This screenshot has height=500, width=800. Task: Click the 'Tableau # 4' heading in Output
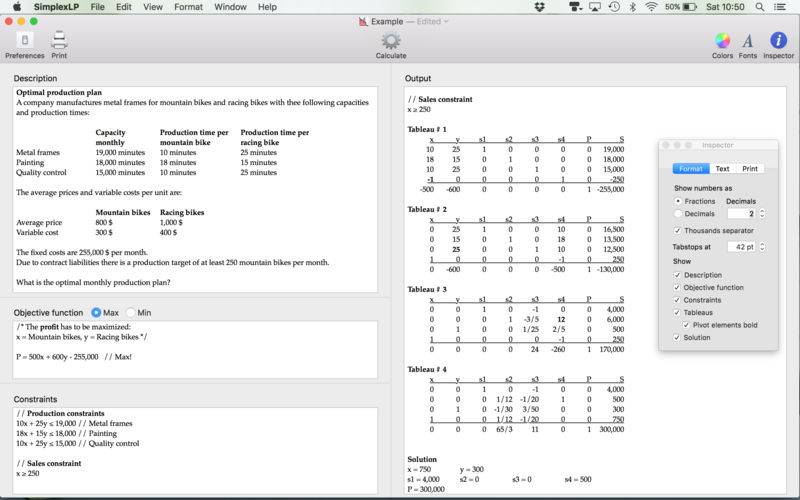tap(427, 369)
